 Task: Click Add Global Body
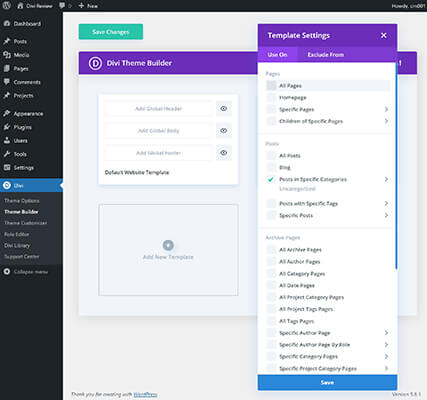pyautogui.click(x=158, y=131)
